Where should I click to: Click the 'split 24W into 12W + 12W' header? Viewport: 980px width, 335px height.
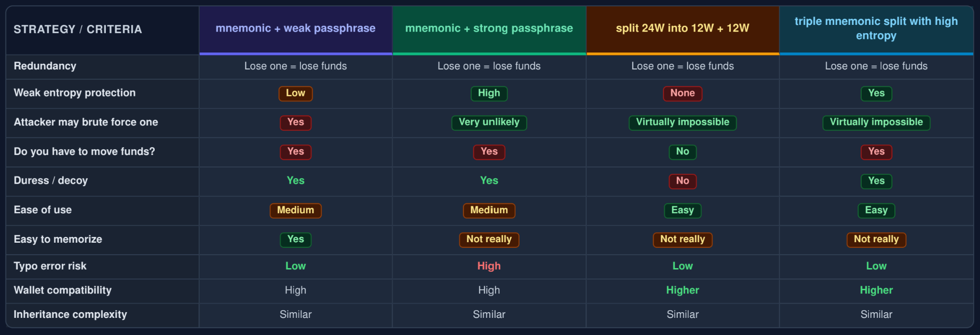coord(683,29)
